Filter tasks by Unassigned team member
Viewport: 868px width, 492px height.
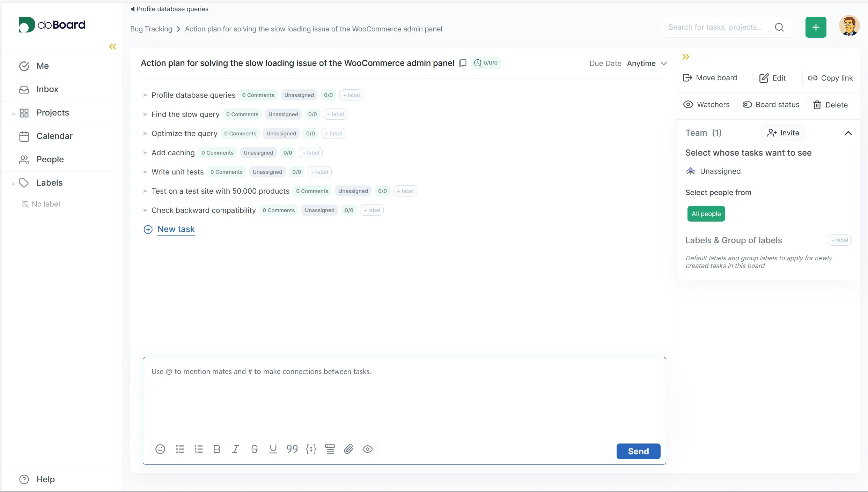(x=720, y=171)
